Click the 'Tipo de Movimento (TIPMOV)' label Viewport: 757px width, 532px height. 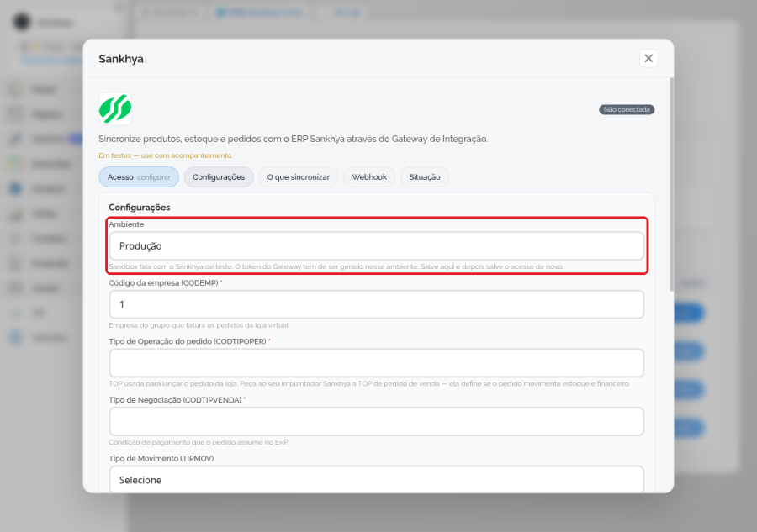point(161,458)
